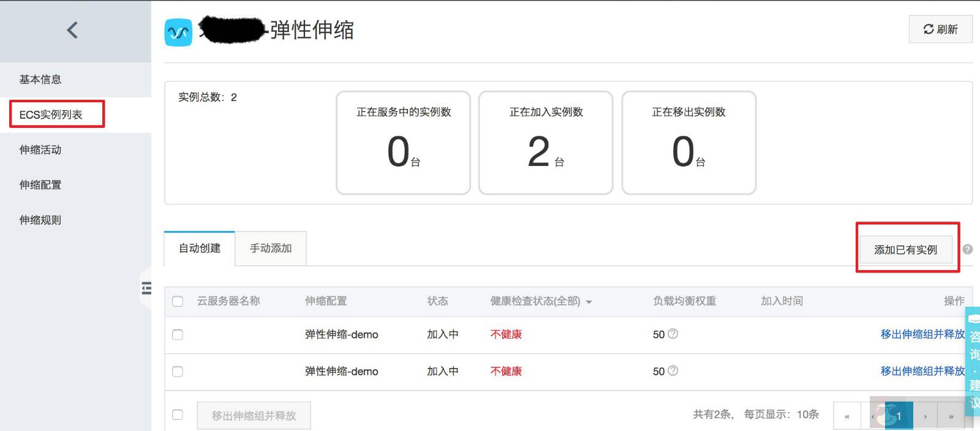This screenshot has height=431, width=980.
Task: Refresh the page with 刷新 button
Action: click(x=940, y=29)
